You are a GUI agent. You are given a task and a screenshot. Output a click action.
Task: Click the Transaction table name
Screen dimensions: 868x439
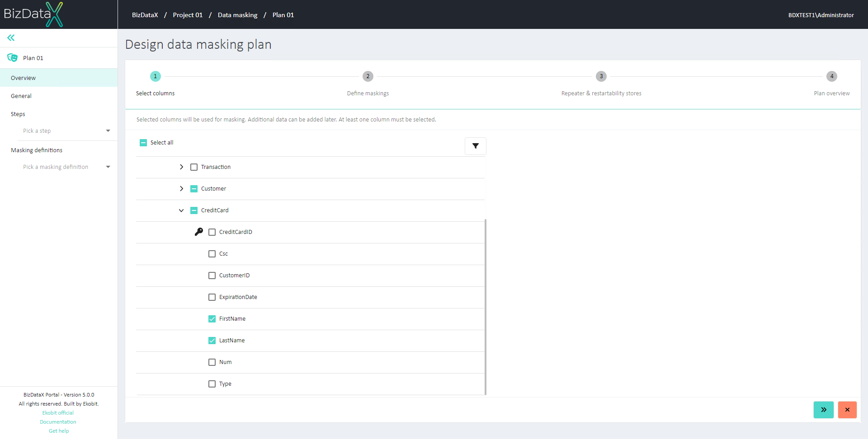[x=216, y=167]
